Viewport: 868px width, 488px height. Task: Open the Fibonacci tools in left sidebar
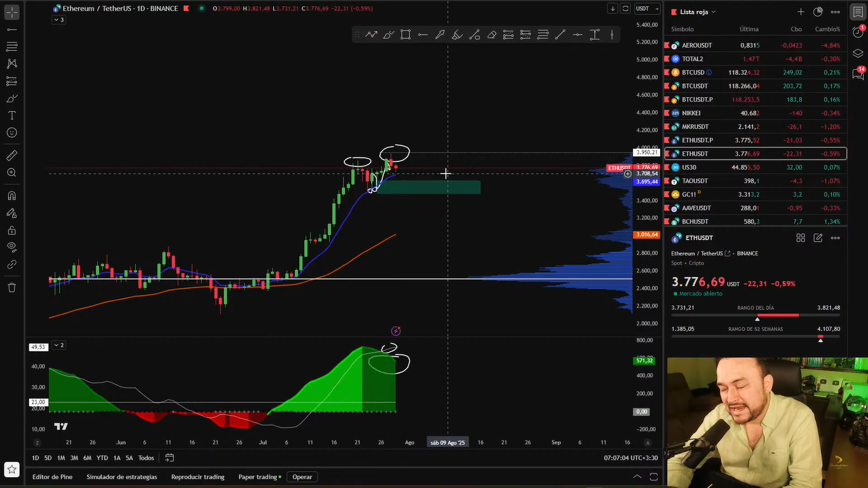click(x=11, y=46)
